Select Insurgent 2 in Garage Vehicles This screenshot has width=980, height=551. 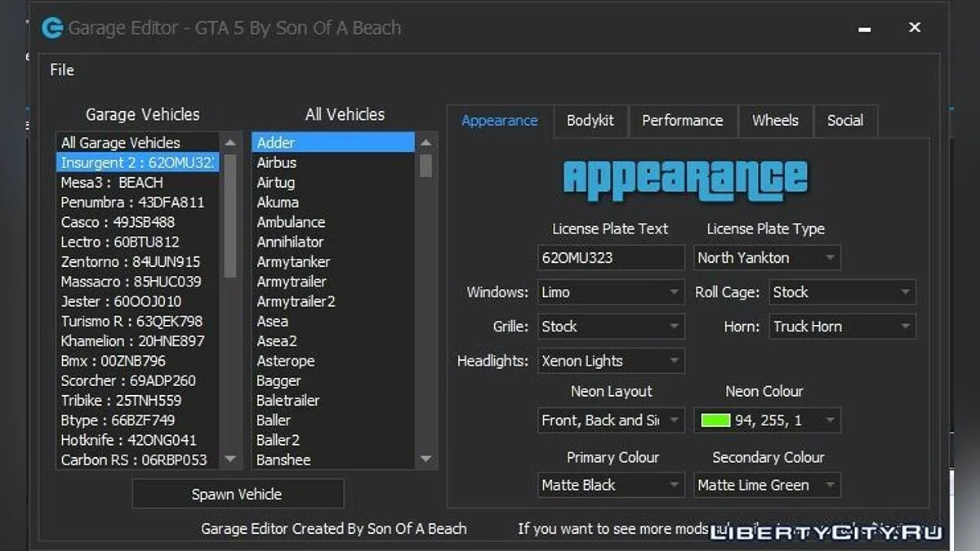[x=137, y=162]
